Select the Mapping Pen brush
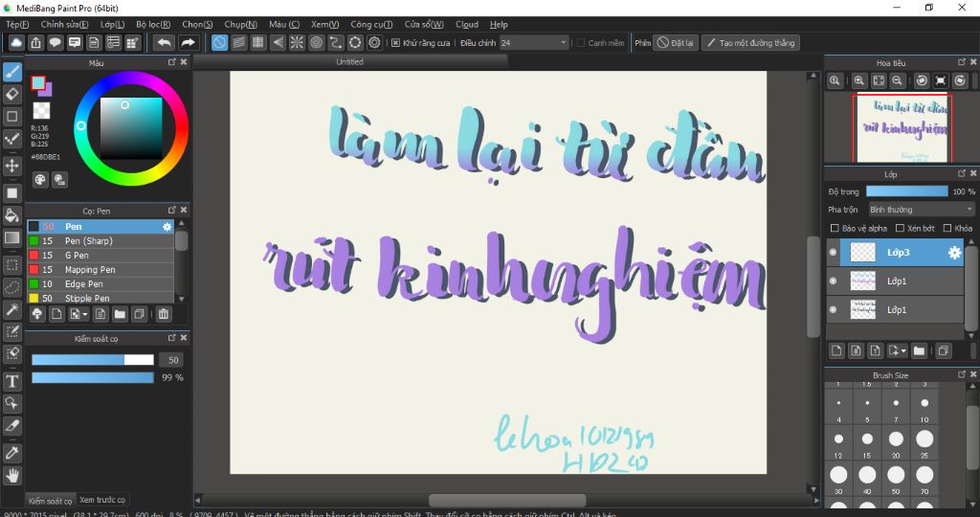This screenshot has width=980, height=517. click(100, 269)
